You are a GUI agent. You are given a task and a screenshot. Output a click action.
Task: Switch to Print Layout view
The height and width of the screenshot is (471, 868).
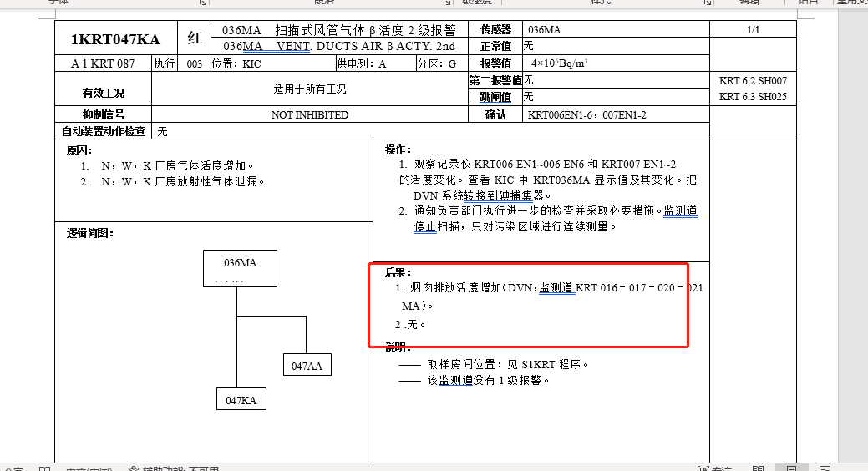pos(790,468)
